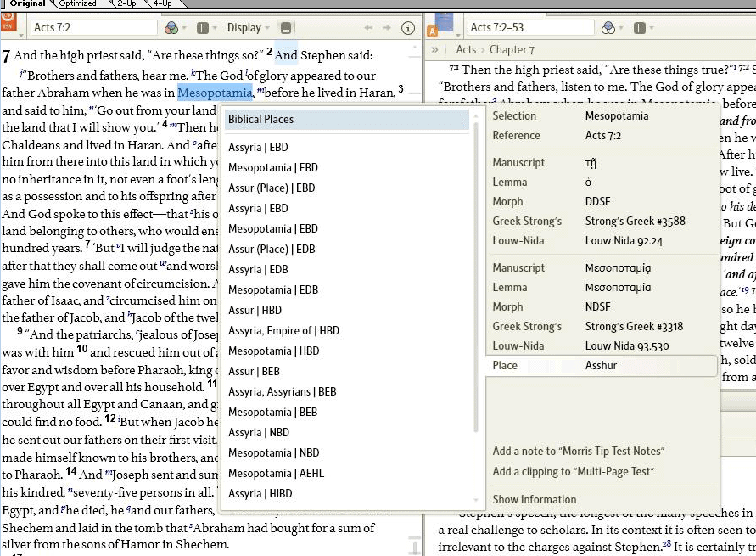The height and width of the screenshot is (556, 756).
Task: Click the forward arrow in left toolbar
Action: coord(387,28)
